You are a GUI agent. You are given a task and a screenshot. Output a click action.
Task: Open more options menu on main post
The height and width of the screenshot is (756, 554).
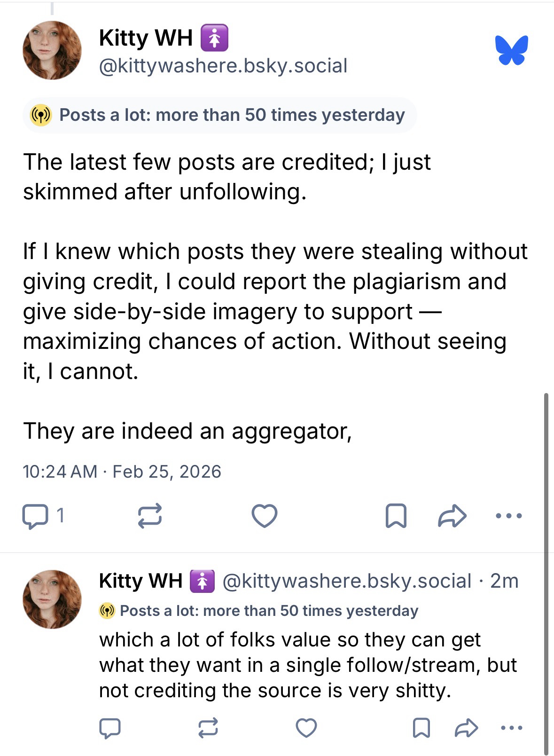(x=508, y=516)
